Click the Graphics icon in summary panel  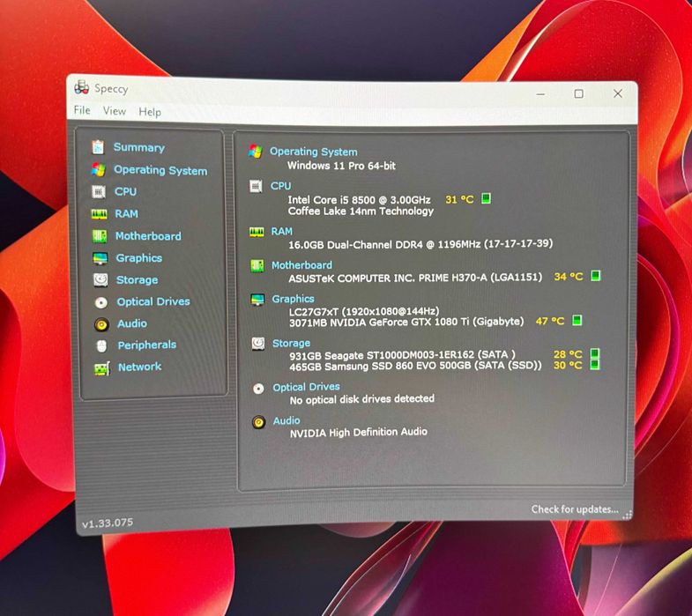(257, 300)
